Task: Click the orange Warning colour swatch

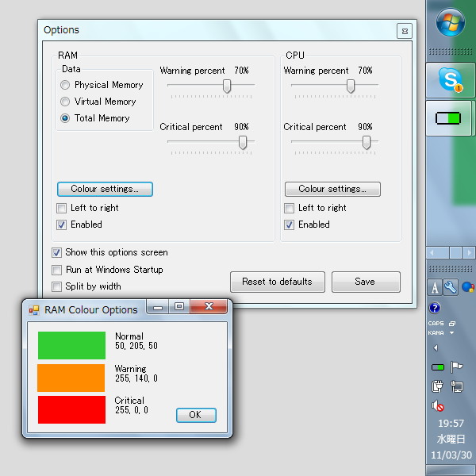Action: pos(71,378)
